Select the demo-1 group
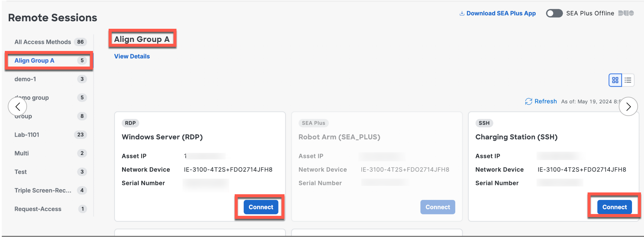The width and height of the screenshot is (644, 238). [x=25, y=79]
